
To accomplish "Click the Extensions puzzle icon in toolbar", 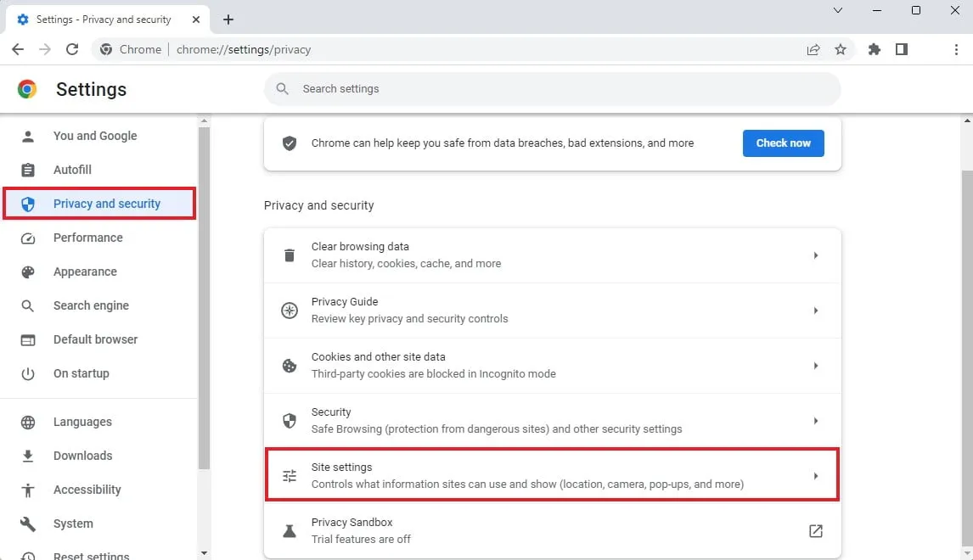I will pos(874,49).
